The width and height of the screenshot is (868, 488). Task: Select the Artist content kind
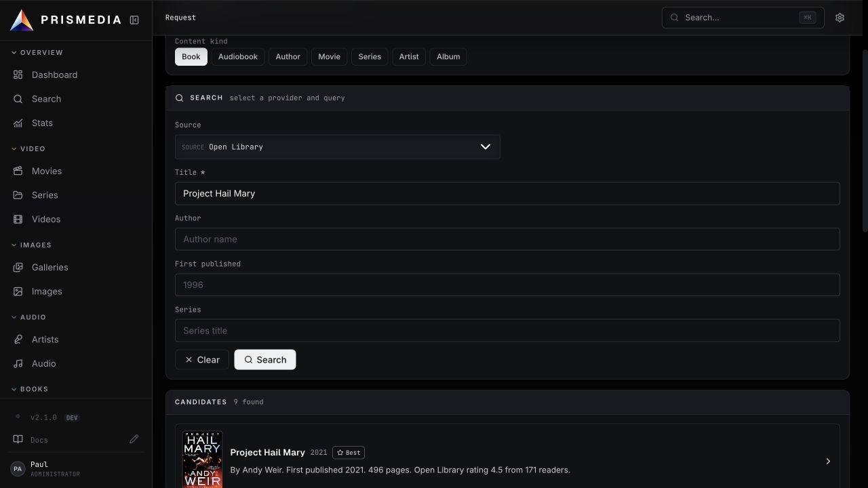click(409, 57)
